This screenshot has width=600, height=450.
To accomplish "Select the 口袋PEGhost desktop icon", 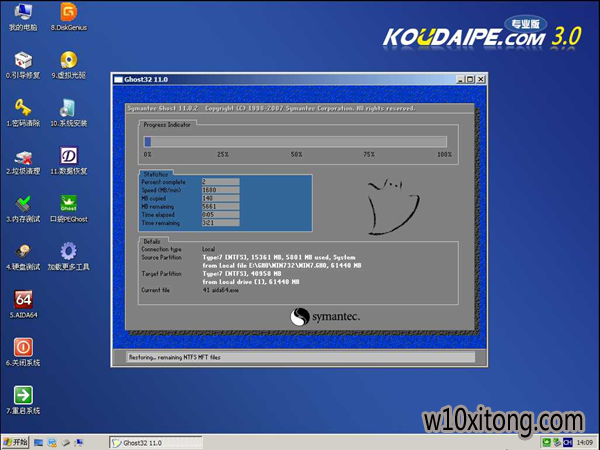I will click(69, 209).
